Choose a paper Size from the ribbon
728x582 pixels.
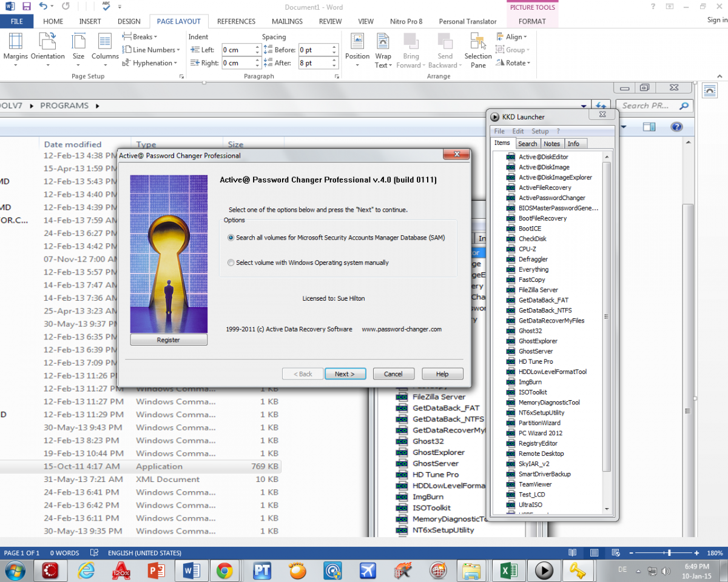pyautogui.click(x=79, y=50)
